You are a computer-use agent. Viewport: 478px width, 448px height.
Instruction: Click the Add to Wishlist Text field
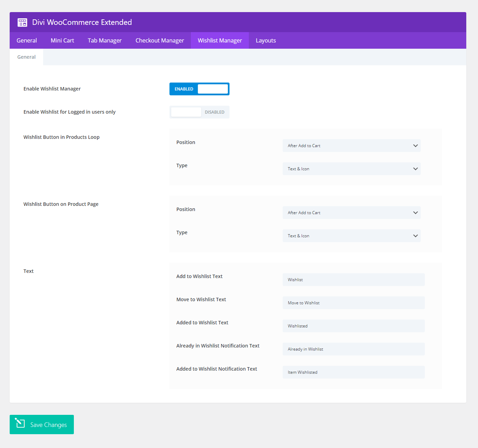point(353,279)
